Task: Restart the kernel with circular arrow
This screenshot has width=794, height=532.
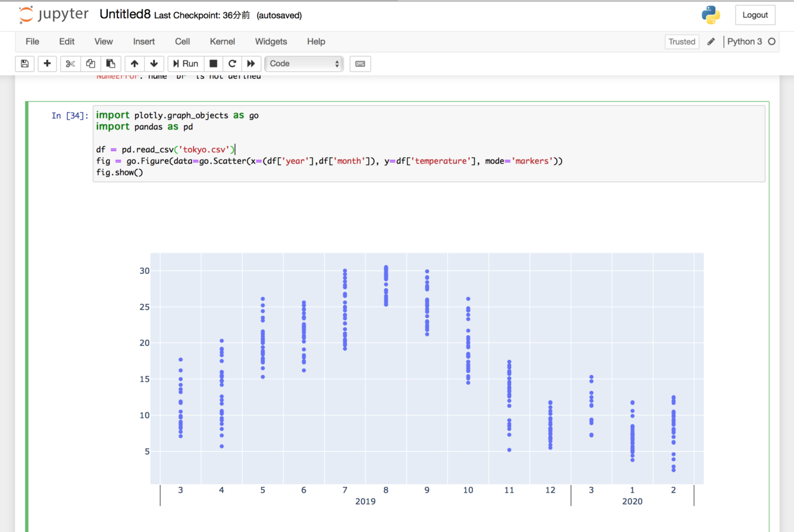Action: click(x=232, y=63)
